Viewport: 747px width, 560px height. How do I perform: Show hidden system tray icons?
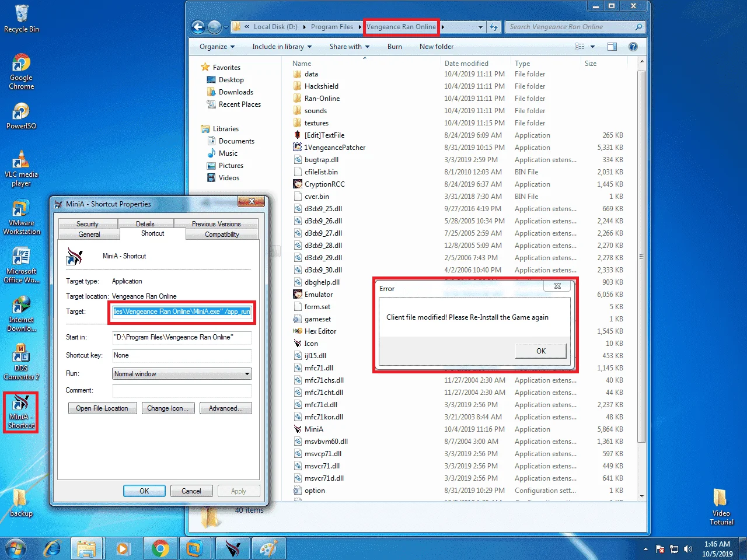pyautogui.click(x=645, y=549)
